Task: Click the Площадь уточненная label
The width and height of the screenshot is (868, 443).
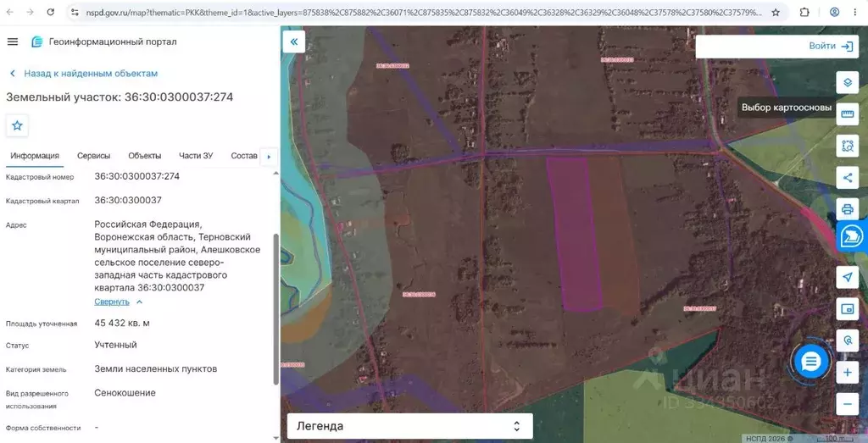Action: (42, 324)
